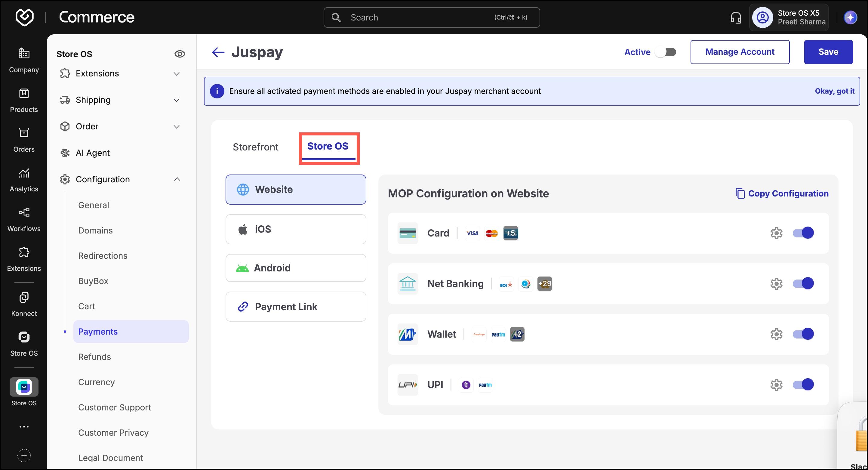Select the iOS platform option
This screenshot has width=868, height=470.
[x=296, y=229]
